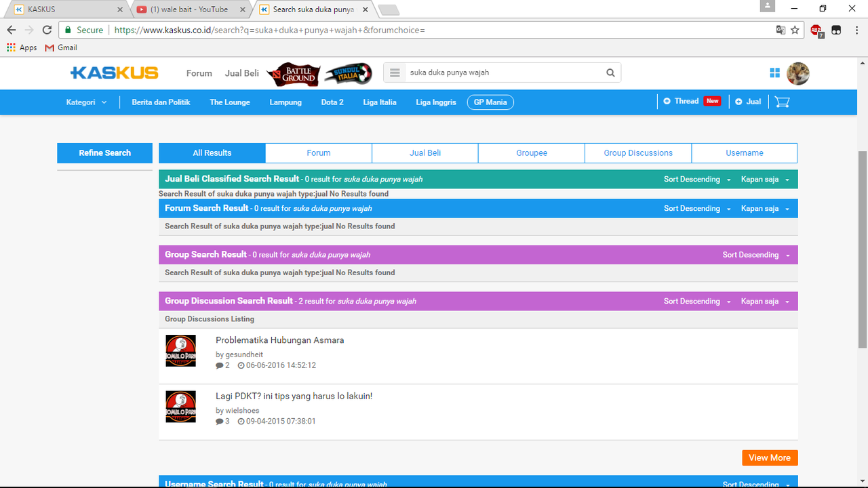868x488 pixels.
Task: Open the search options hamburger icon
Action: pyautogui.click(x=395, y=73)
